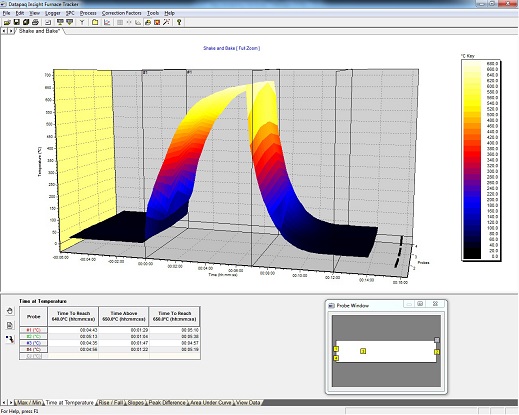Click the document report icon beside table
Image resolution: width=519 pixels, height=415 pixels.
pyautogui.click(x=10, y=325)
